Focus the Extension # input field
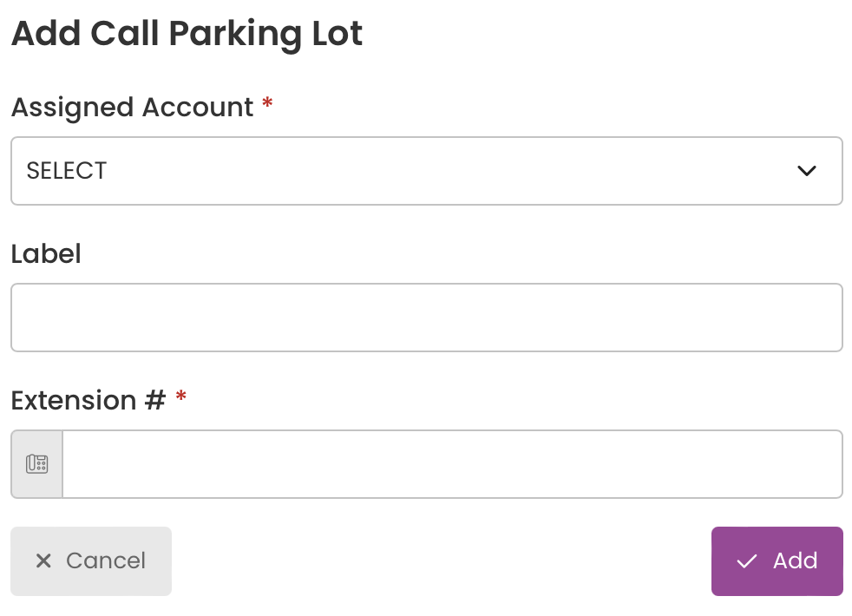The image size is (852, 616). tap(453, 464)
